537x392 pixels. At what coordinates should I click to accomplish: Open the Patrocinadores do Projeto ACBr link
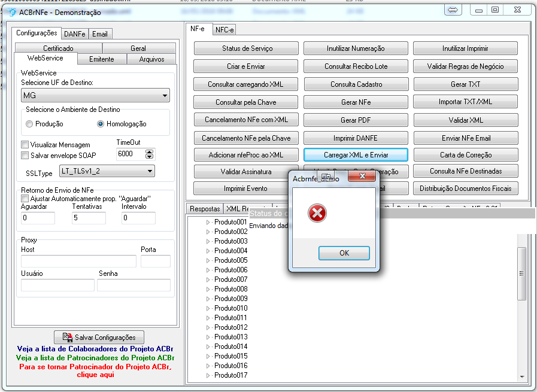point(95,358)
